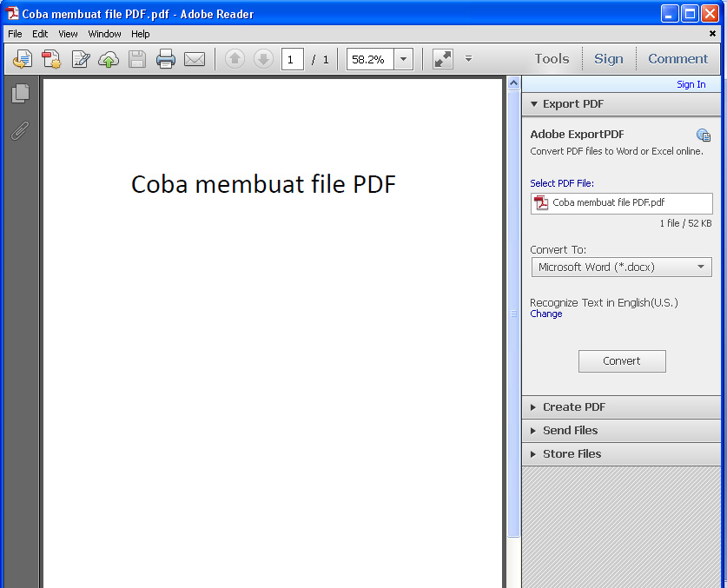Click the Sign In link

[691, 84]
